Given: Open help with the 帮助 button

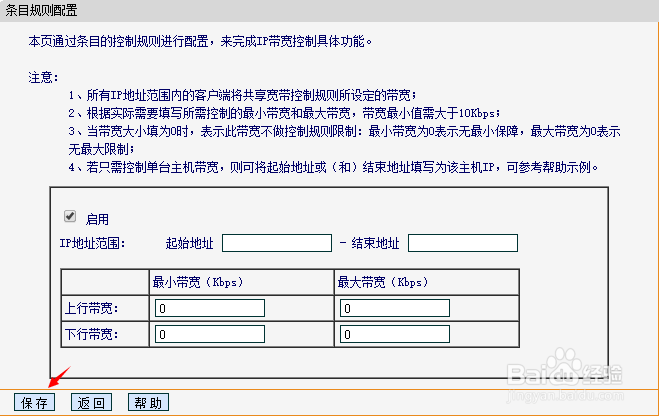Looking at the screenshot, I should click(x=148, y=402).
